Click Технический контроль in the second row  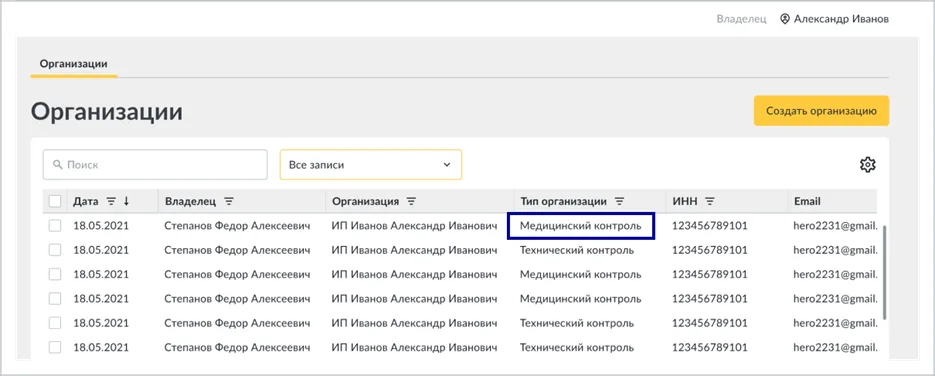[577, 250]
